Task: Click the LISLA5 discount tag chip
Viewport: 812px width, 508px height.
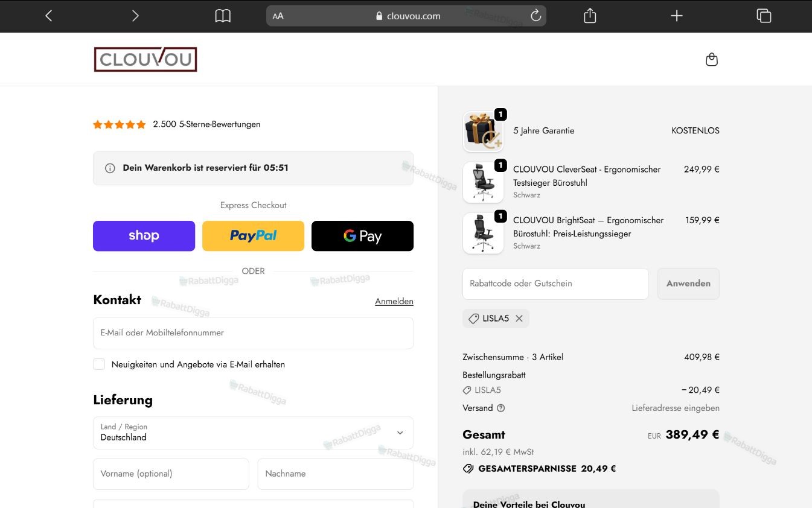Action: point(496,319)
